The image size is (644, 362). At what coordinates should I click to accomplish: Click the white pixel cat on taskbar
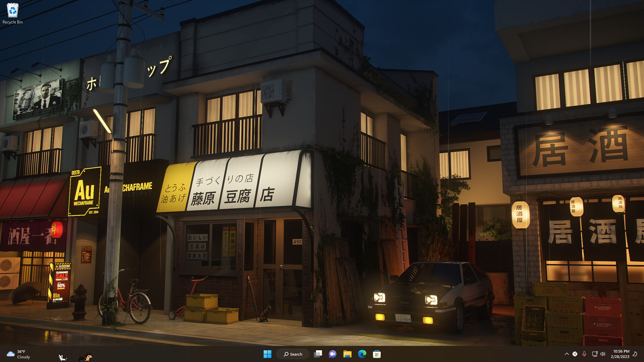click(62, 358)
